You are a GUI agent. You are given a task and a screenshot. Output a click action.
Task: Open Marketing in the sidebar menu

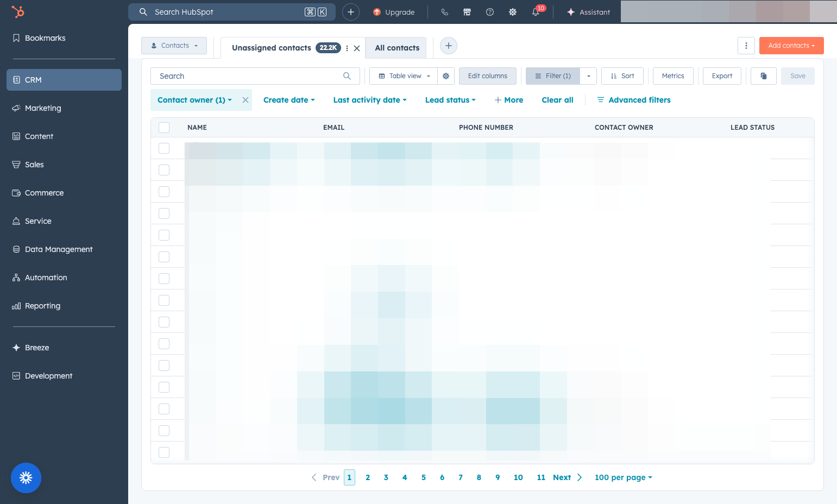[64, 108]
